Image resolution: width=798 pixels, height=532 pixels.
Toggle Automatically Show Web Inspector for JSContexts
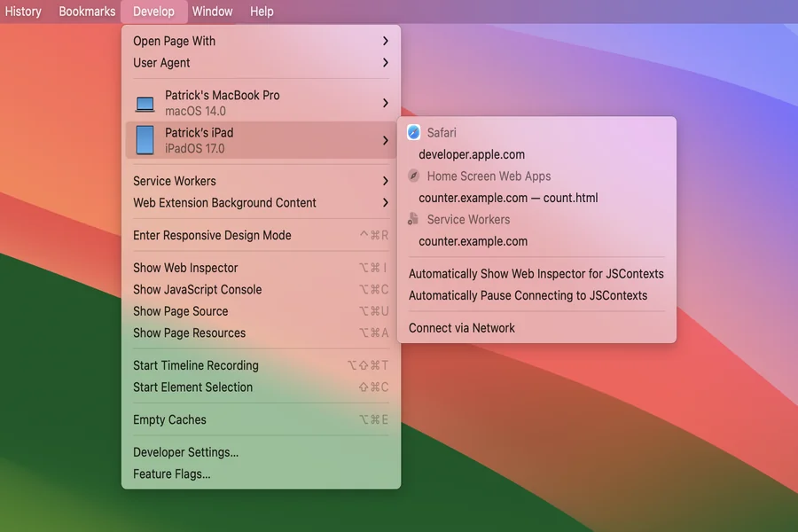(536, 273)
